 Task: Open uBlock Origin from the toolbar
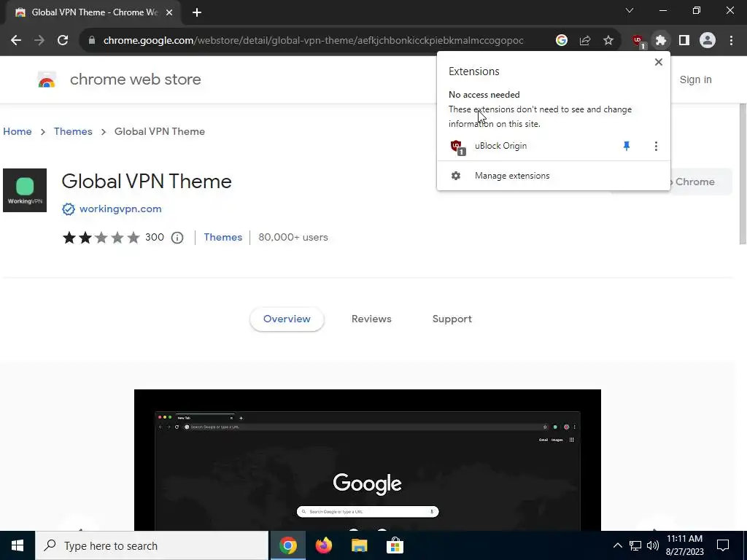pos(638,42)
